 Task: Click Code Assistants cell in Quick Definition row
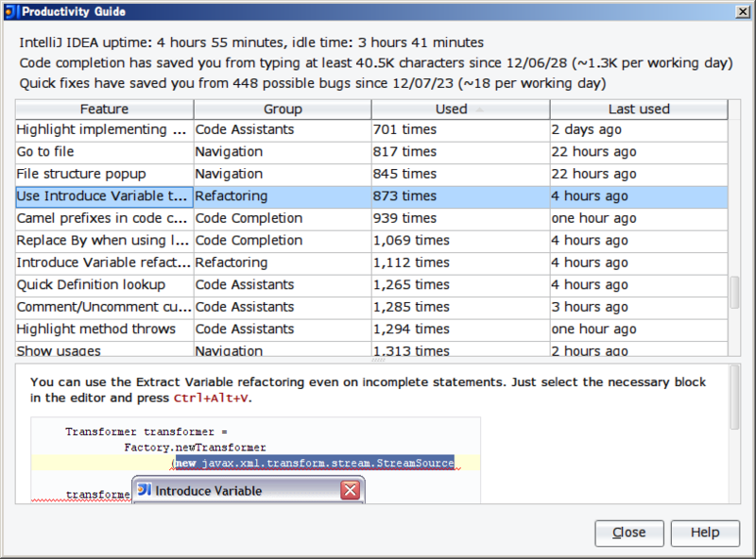(x=283, y=285)
